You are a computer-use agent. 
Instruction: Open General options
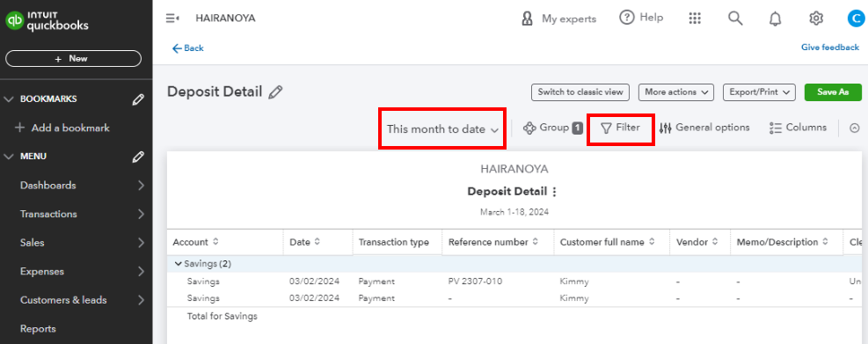704,128
